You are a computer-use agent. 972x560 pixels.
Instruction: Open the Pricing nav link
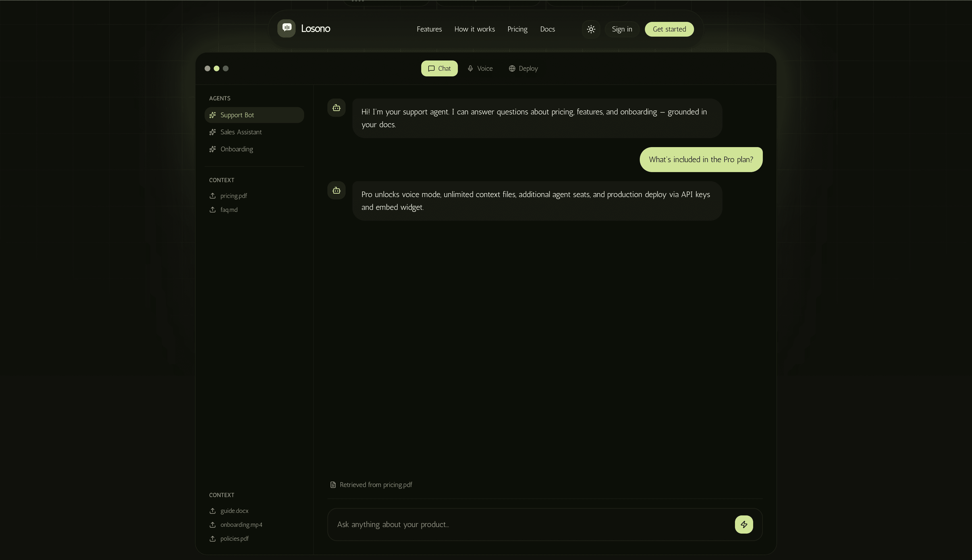tap(517, 29)
